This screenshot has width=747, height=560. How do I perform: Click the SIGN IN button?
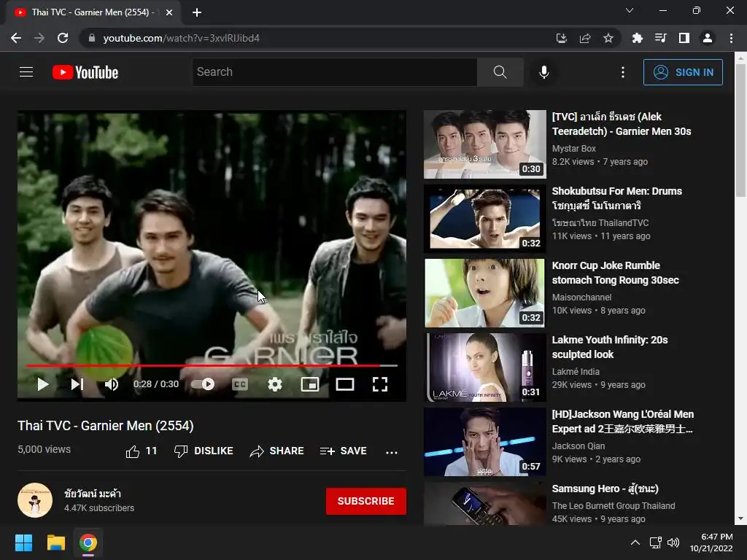[x=683, y=72]
